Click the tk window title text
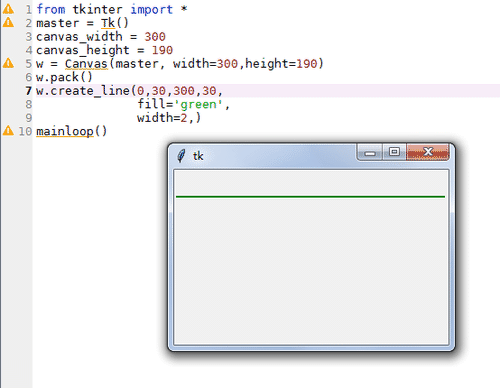500x388 pixels. pos(198,156)
